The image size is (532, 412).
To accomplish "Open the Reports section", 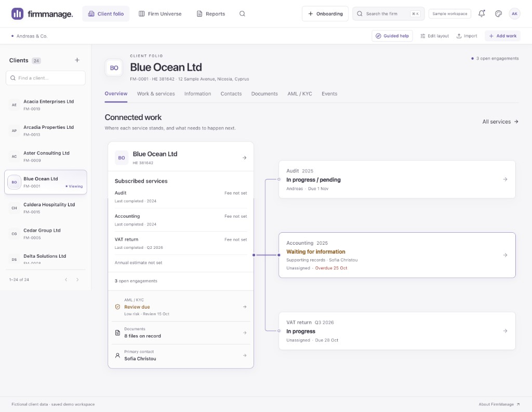I will (211, 14).
